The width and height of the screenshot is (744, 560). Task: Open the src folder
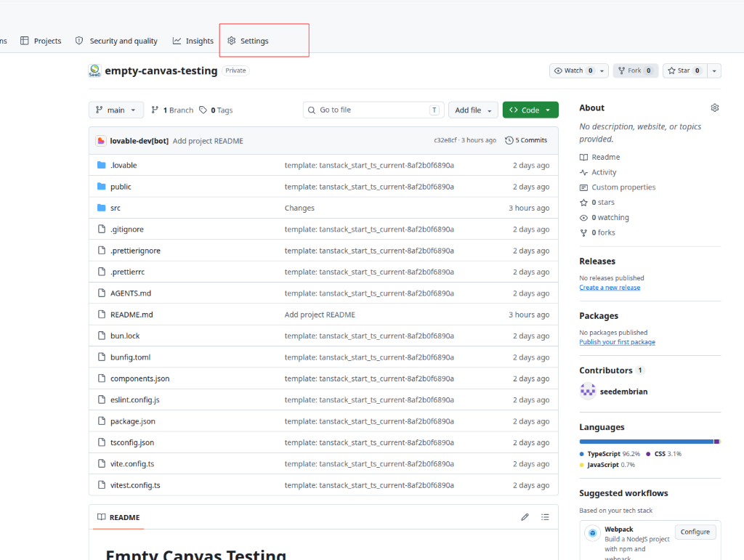coord(116,208)
